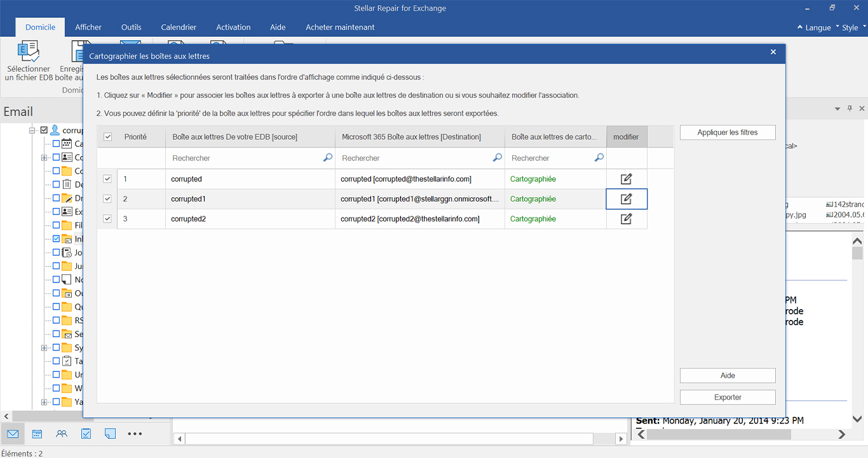Open Mail view in bottom navigation bar

13,434
